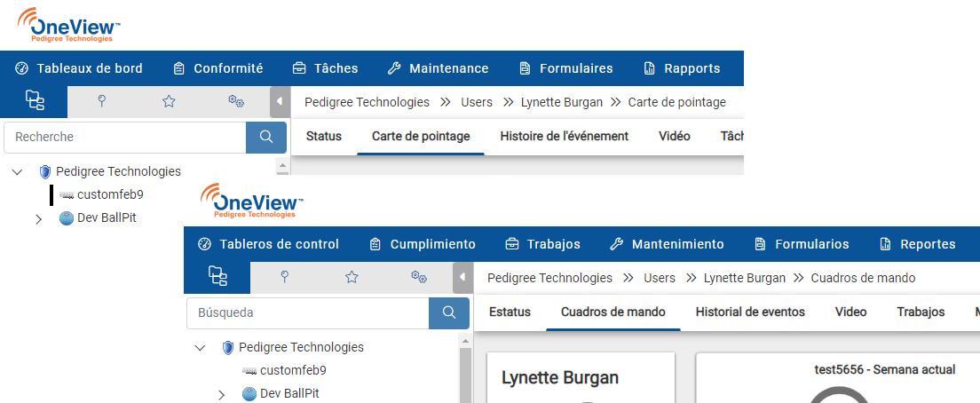
Task: Click Formularios document icon
Action: (x=760, y=244)
